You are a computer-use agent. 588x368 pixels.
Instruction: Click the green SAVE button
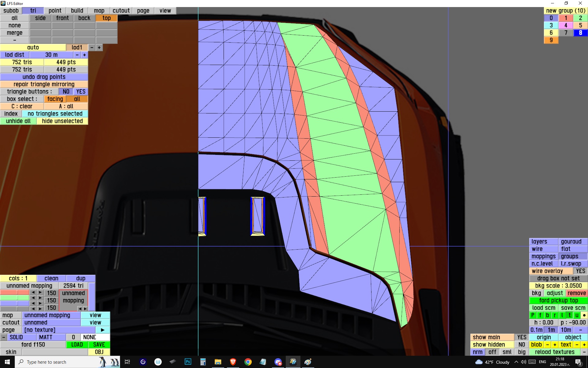coord(99,345)
